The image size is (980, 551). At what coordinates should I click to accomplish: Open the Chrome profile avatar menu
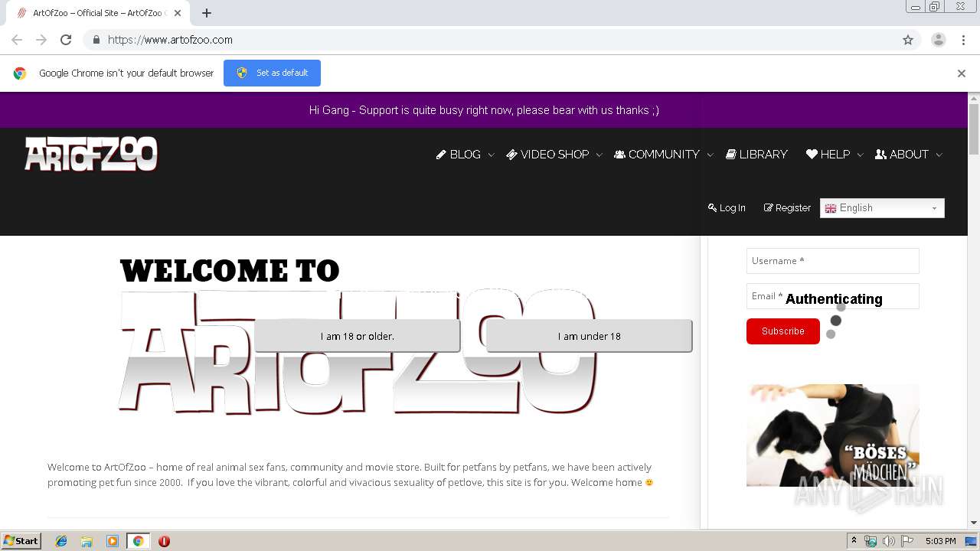939,40
